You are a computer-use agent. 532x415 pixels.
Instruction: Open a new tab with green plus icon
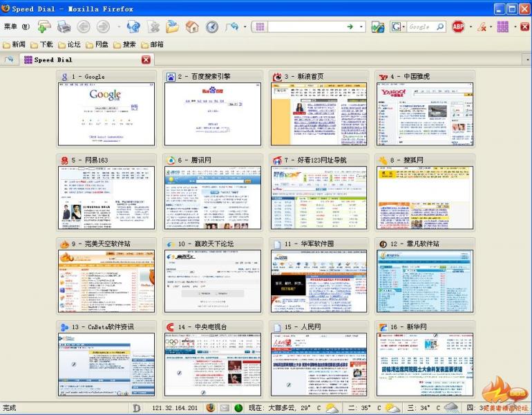click(44, 26)
